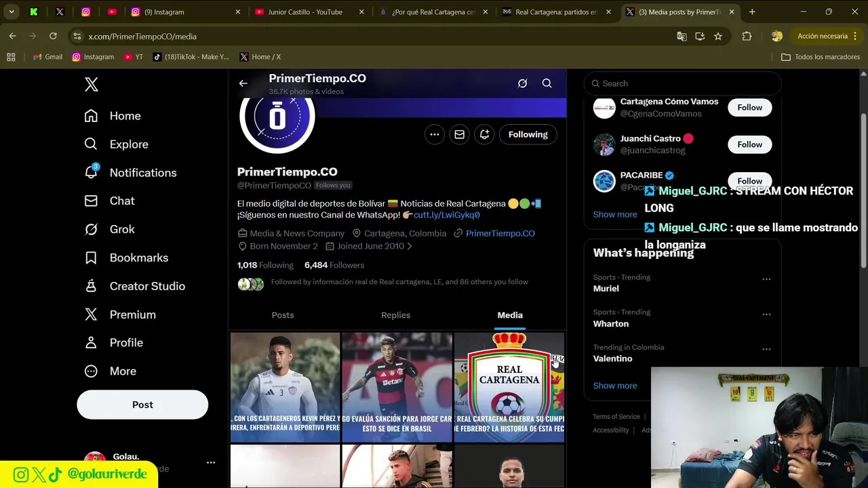Click the X logo in sidebar
This screenshot has width=868, height=488.
click(x=92, y=84)
